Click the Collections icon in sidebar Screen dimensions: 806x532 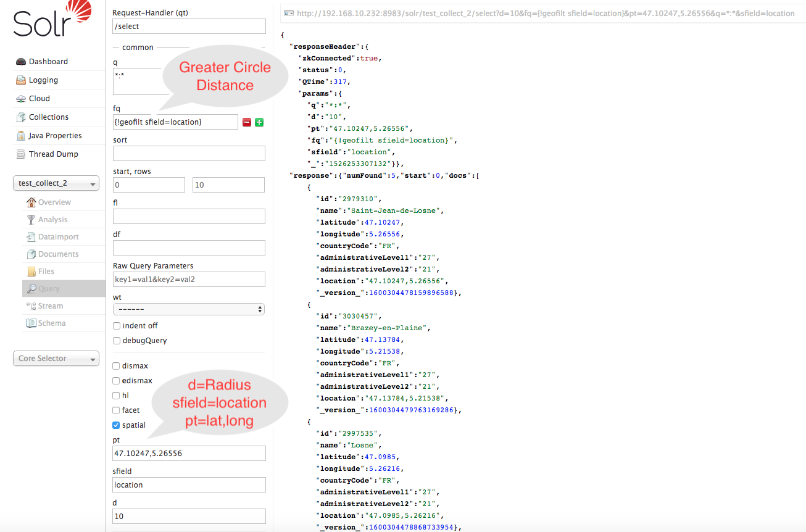[21, 117]
